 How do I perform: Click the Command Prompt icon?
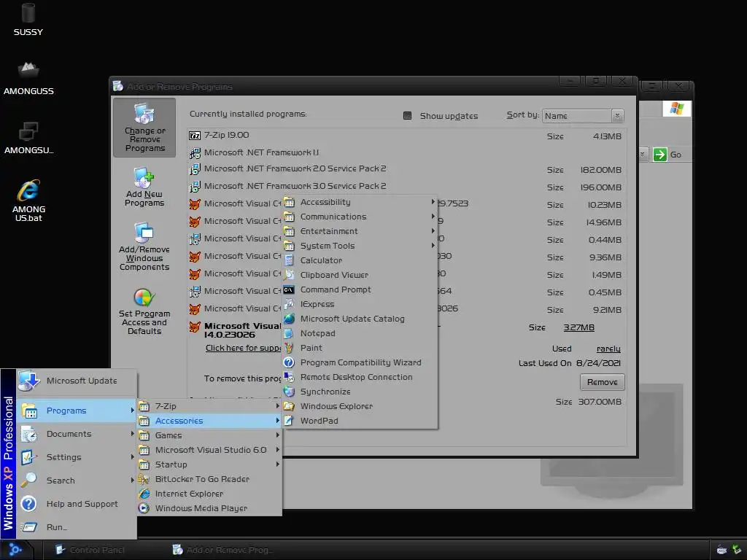tap(289, 289)
